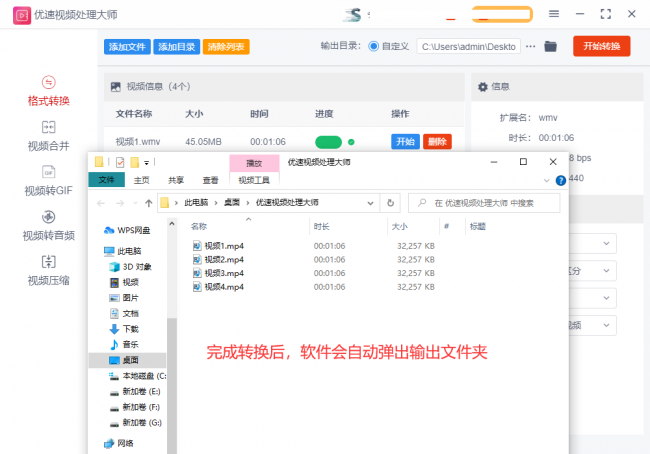Sort by the 时长 column header
The width and height of the screenshot is (650, 454).
[321, 226]
